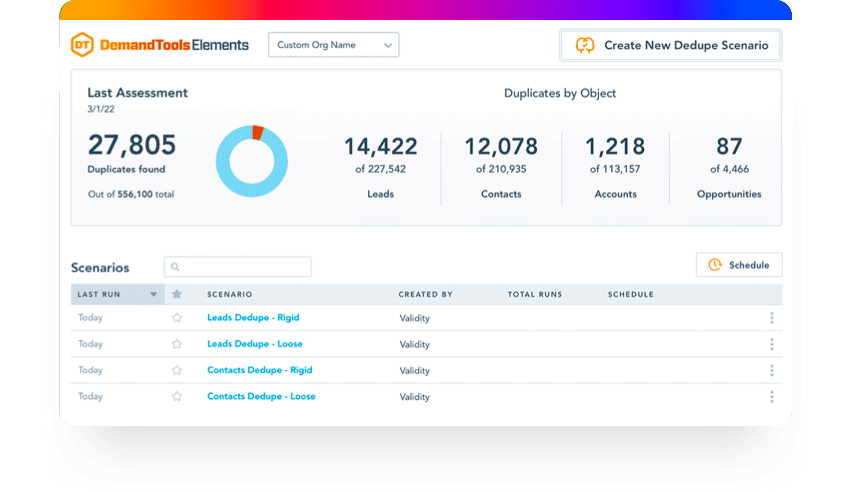The image size is (852, 492).
Task: Click the duplicates donut chart
Action: pyautogui.click(x=252, y=161)
